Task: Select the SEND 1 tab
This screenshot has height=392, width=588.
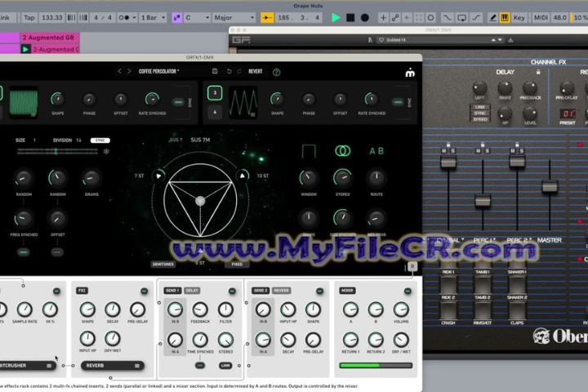Action: pyautogui.click(x=172, y=291)
